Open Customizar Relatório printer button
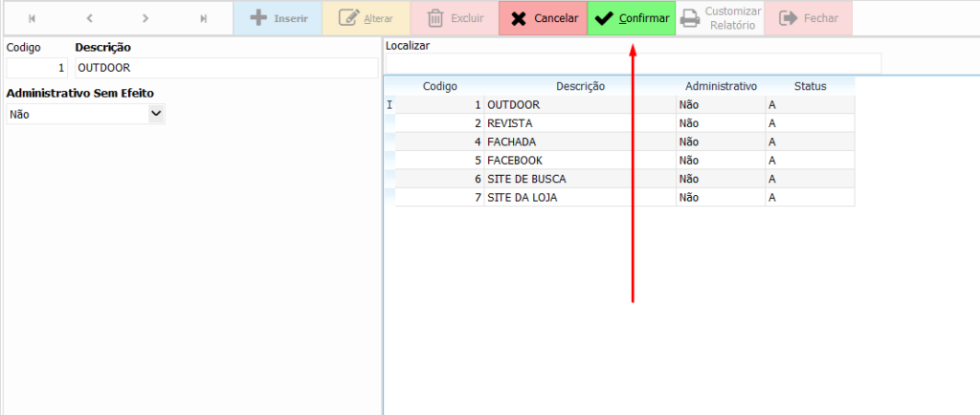This screenshot has height=415, width=980. pyautogui.click(x=720, y=18)
